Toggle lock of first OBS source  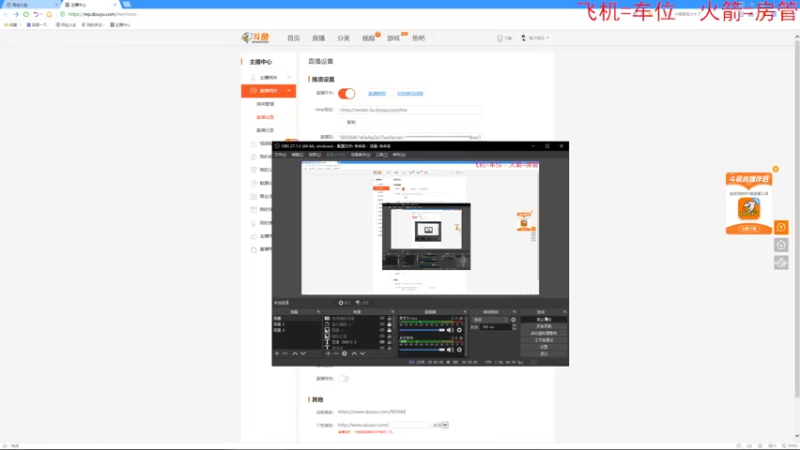(x=389, y=318)
